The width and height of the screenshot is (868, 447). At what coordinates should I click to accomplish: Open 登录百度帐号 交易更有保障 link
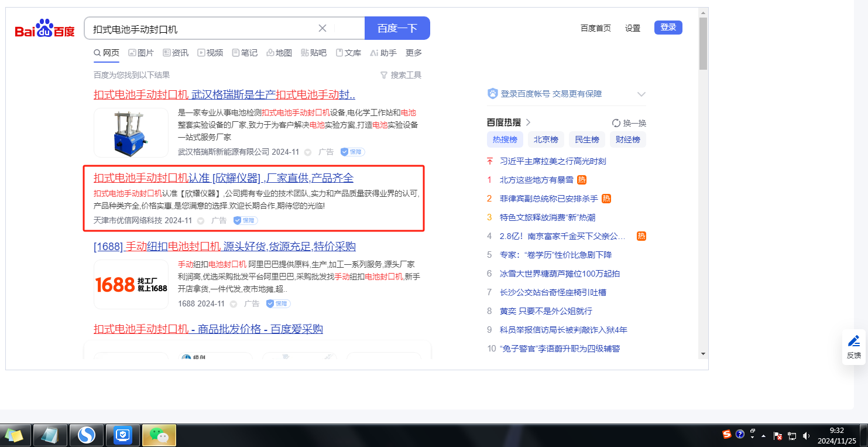tap(551, 94)
